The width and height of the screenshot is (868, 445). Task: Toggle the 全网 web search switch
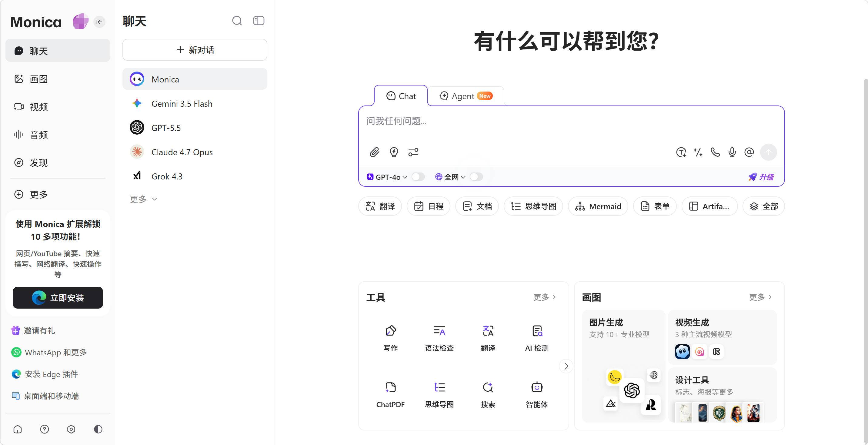tap(476, 177)
